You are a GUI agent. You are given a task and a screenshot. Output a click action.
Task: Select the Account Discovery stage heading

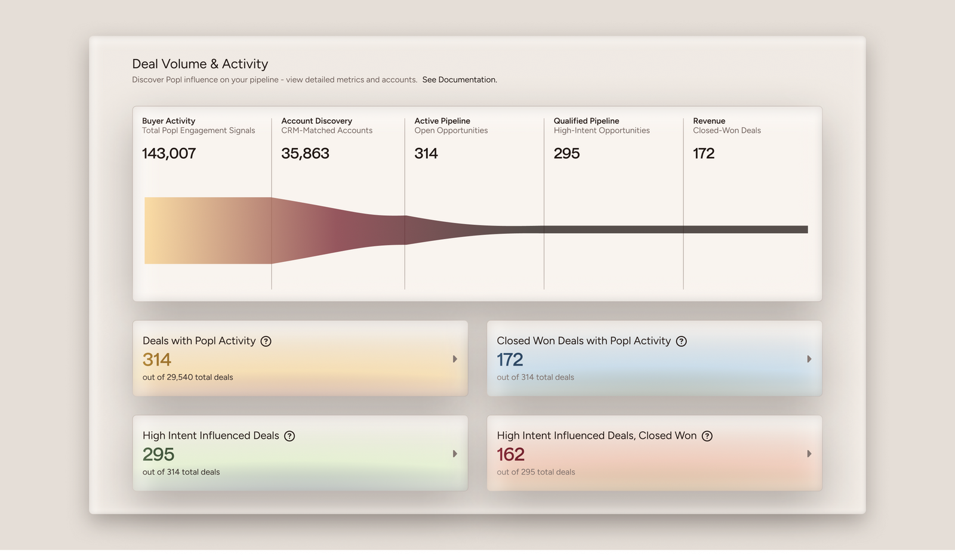pos(316,120)
